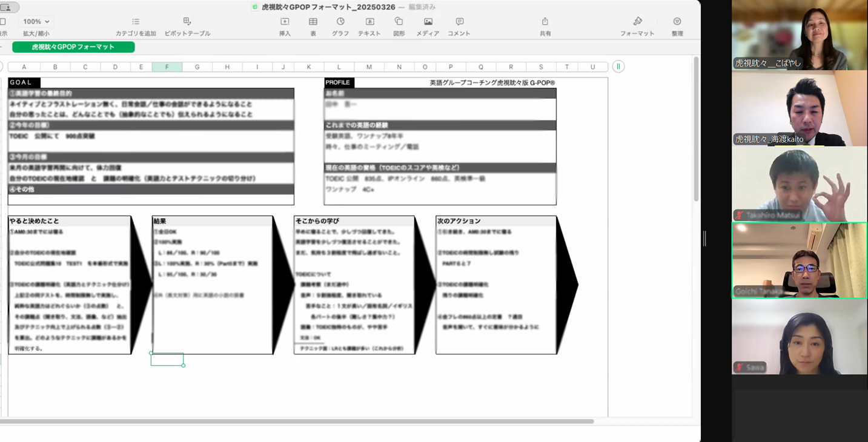
Task: Expand the 100% zoom dropdown
Action: coord(36,22)
